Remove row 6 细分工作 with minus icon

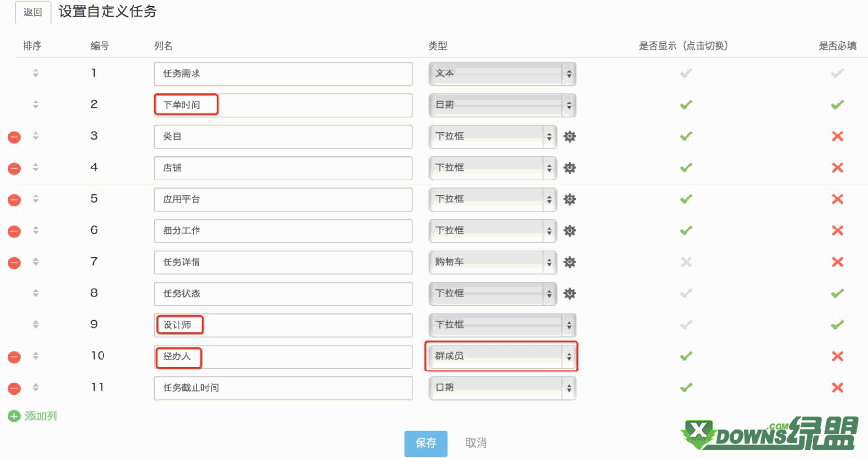pos(14,231)
